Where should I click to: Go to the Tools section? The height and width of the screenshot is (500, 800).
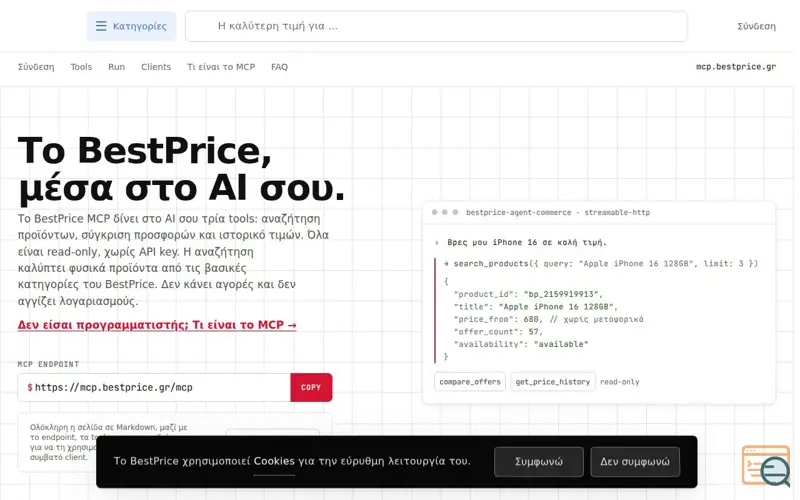click(x=81, y=67)
